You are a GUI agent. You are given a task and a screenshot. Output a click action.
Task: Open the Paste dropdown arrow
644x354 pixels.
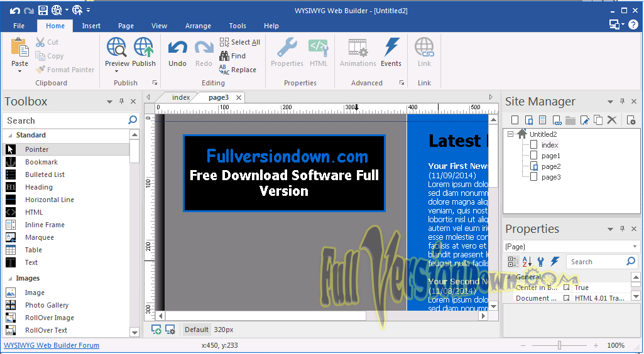[x=19, y=72]
